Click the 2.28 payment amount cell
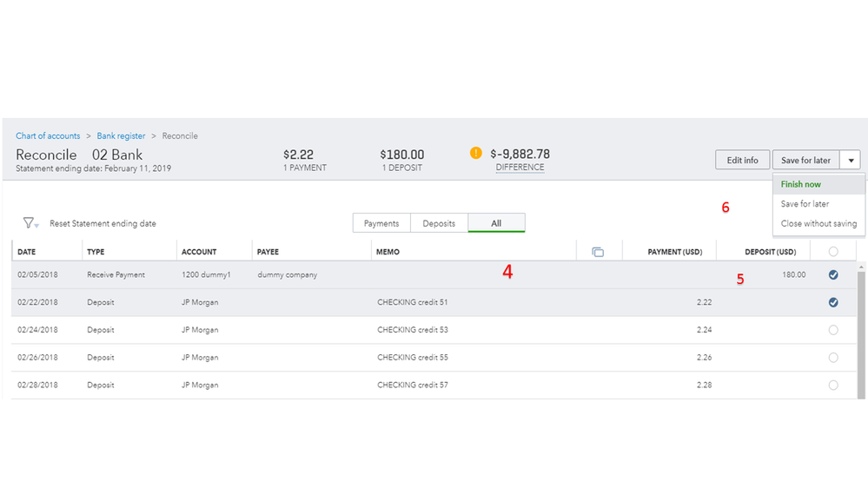Viewport: 868px width, 488px height. pyautogui.click(x=704, y=385)
